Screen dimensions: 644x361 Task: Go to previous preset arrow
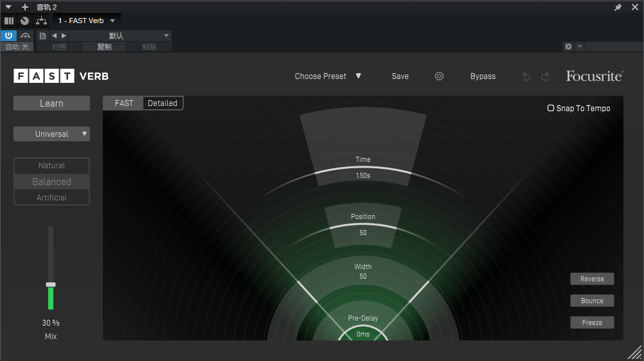pyautogui.click(x=54, y=36)
